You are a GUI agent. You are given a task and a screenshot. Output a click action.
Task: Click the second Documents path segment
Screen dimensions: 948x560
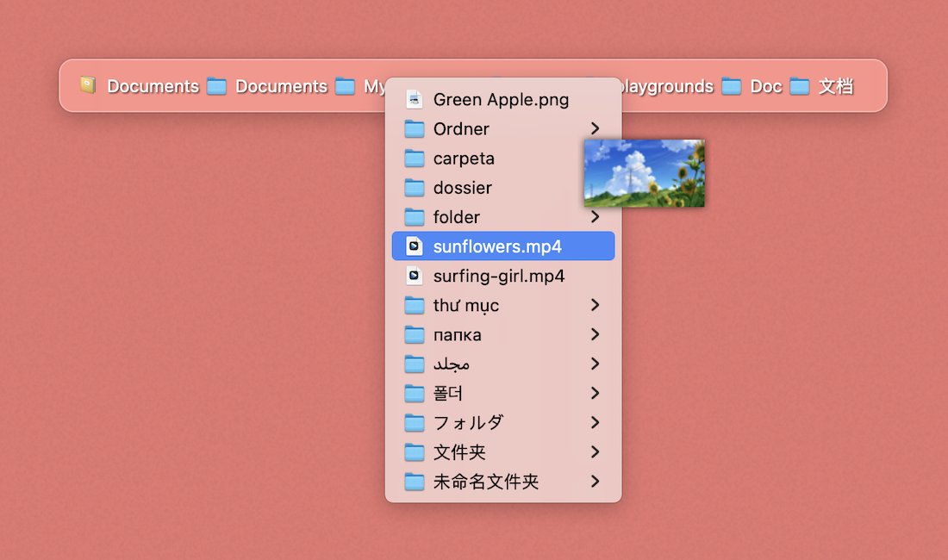tap(281, 86)
